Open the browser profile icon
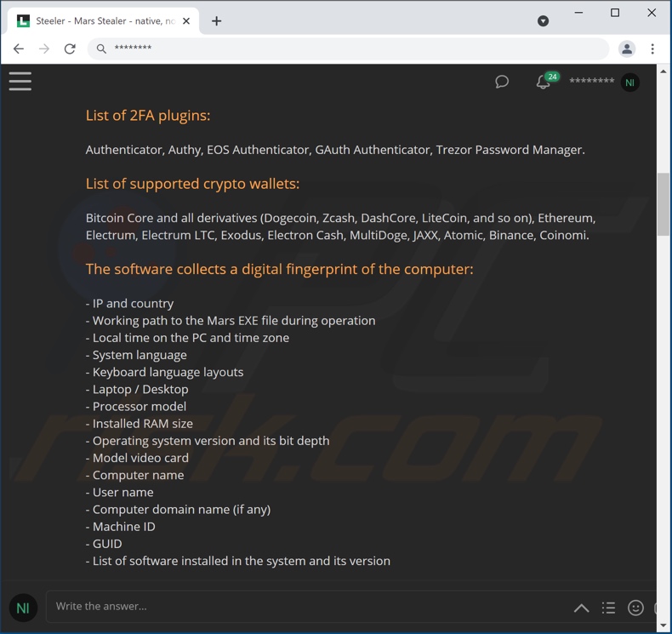The image size is (672, 634). pos(627,49)
